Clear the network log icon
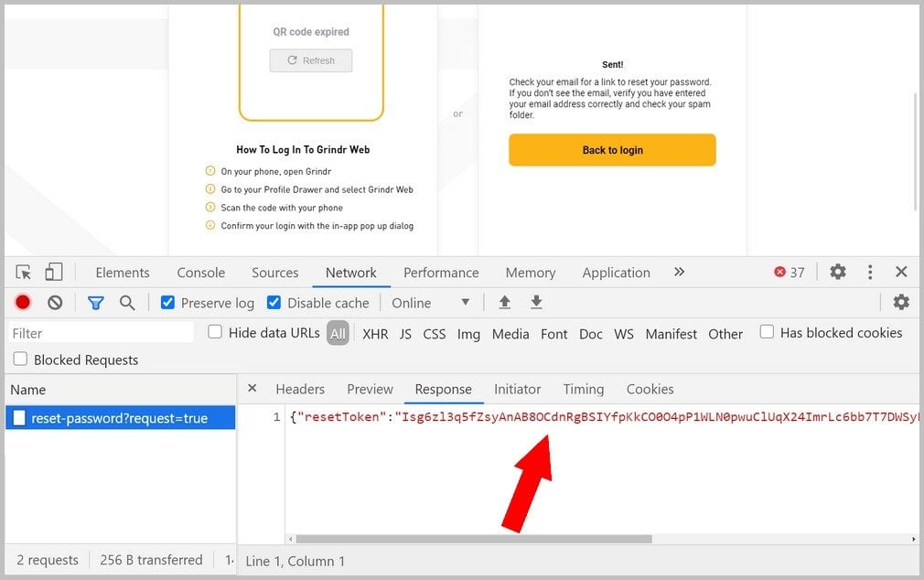 [x=55, y=303]
